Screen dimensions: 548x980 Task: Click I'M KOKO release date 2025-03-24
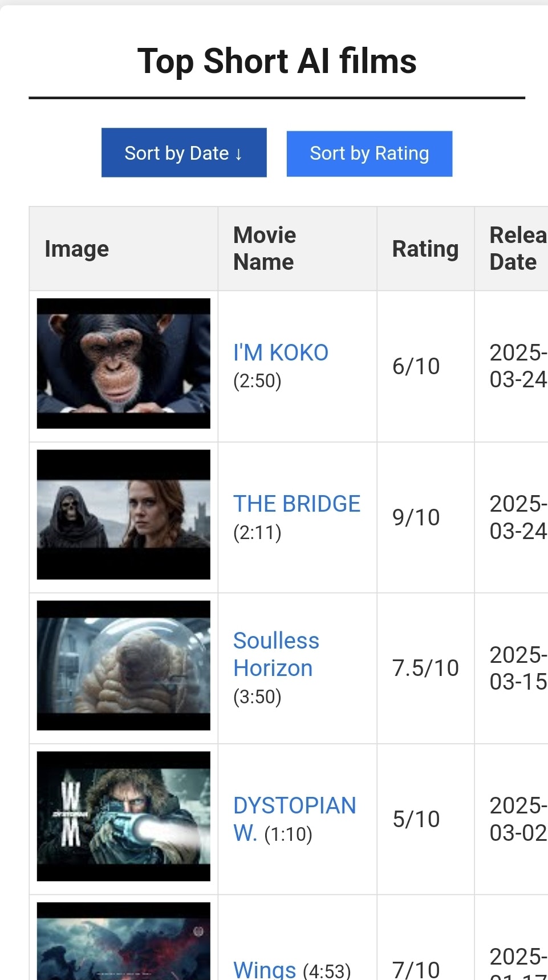(x=516, y=365)
